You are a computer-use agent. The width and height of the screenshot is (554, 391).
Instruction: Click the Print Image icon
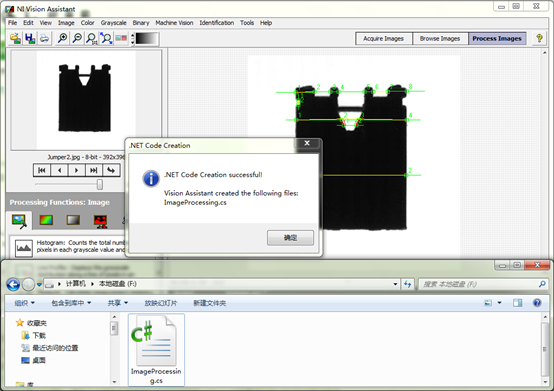point(45,38)
